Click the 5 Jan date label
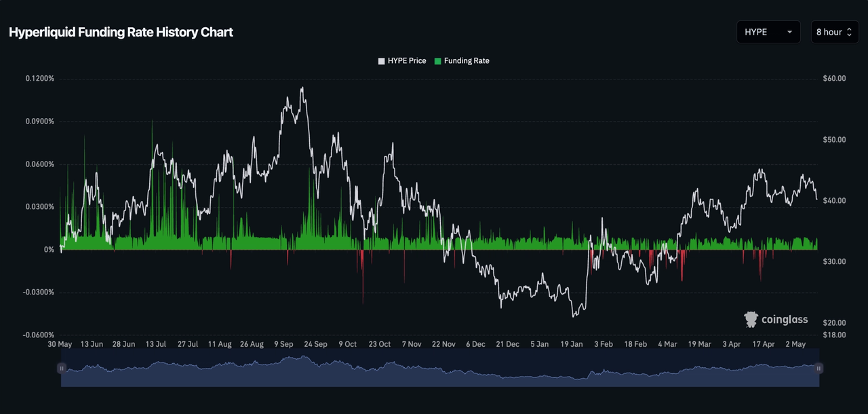Image resolution: width=868 pixels, height=414 pixels. pyautogui.click(x=540, y=345)
